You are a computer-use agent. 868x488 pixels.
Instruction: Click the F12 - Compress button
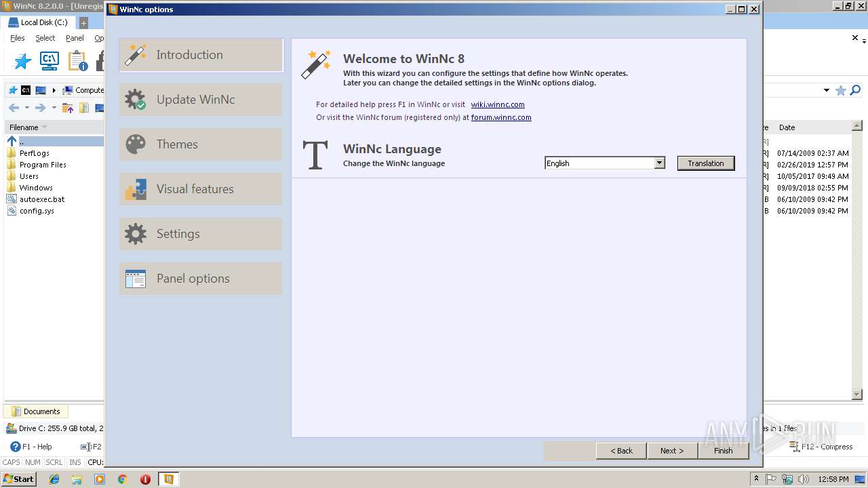coord(821,447)
